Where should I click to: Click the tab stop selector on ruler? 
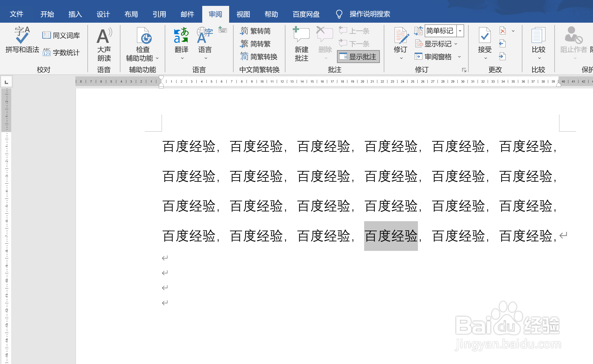pos(6,82)
